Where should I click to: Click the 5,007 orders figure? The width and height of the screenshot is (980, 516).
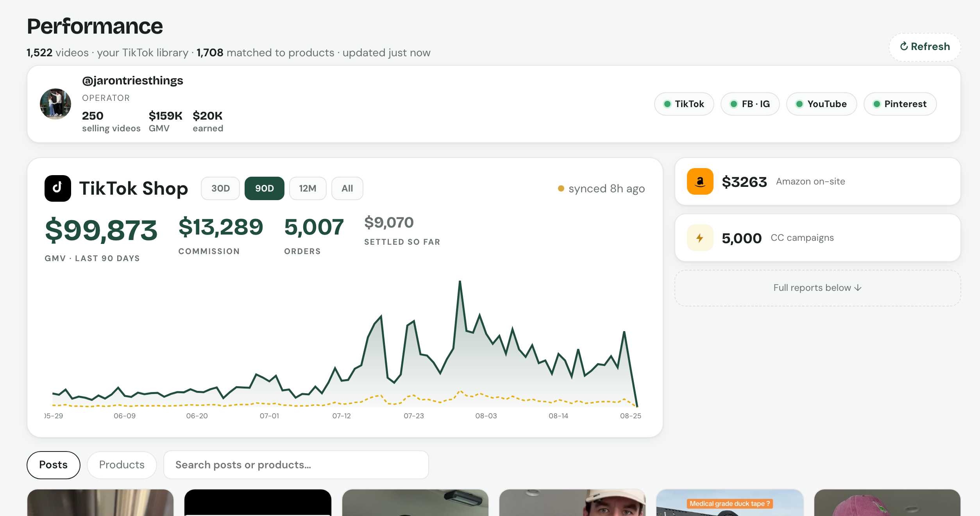[x=314, y=227]
